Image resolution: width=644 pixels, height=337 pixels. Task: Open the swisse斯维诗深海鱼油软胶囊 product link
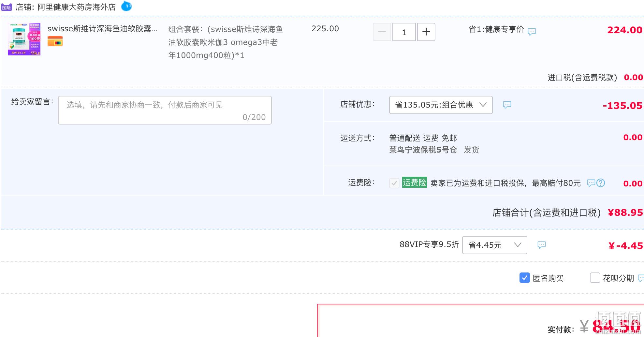(102, 29)
